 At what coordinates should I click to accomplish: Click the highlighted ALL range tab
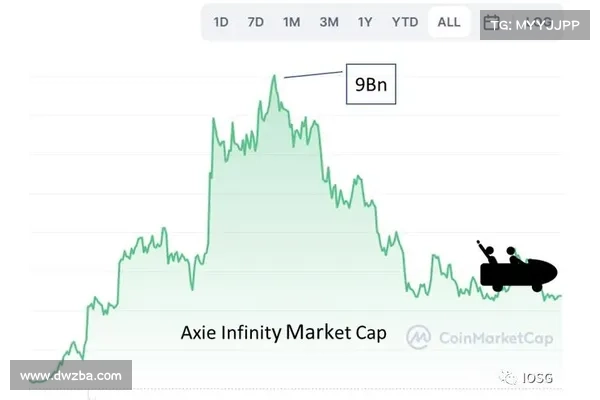pyautogui.click(x=449, y=22)
